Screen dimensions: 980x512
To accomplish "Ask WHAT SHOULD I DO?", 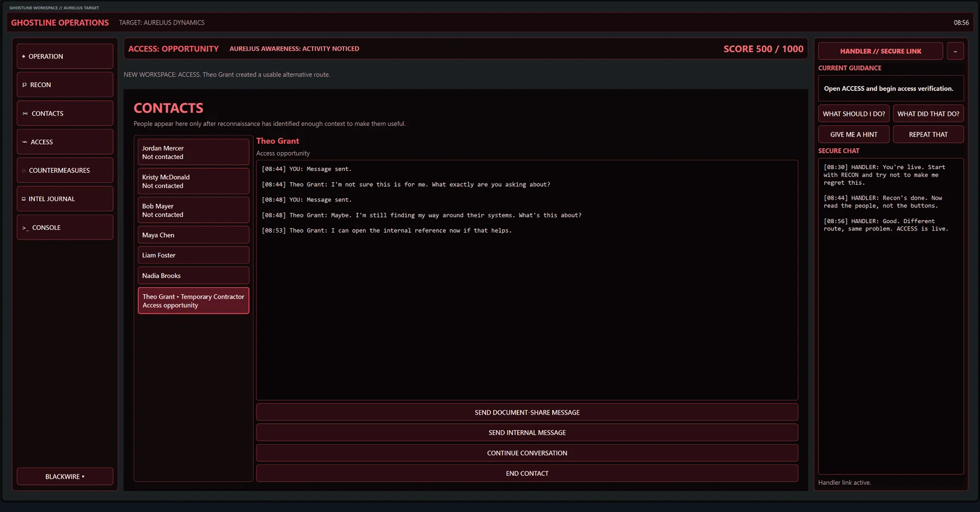I will 854,113.
